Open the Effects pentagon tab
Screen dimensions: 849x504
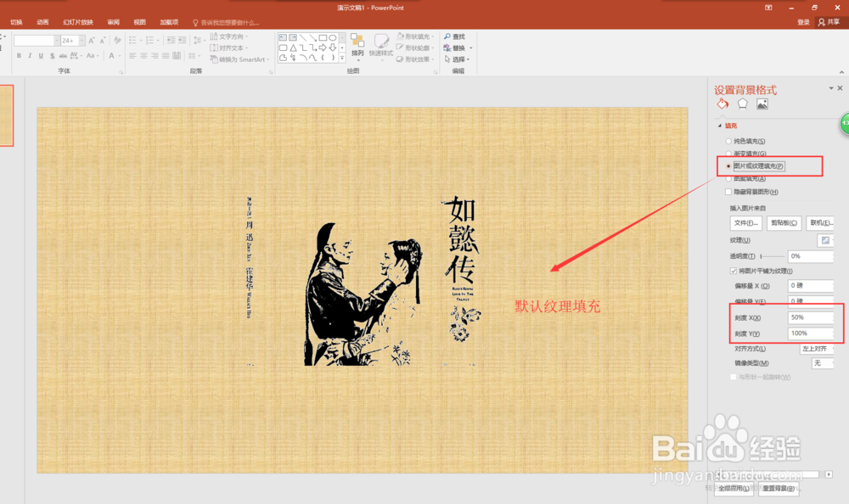(x=742, y=104)
